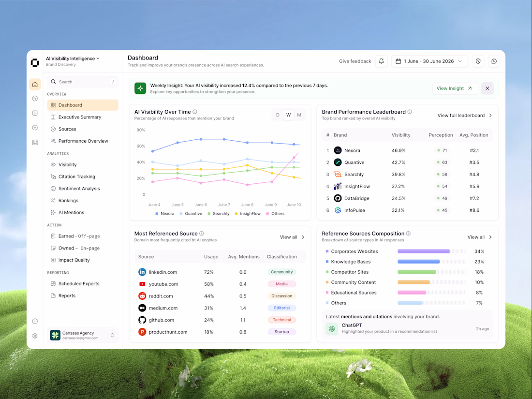
Task: Expand the Cansaas Agency account switcher
Action: 82,335
